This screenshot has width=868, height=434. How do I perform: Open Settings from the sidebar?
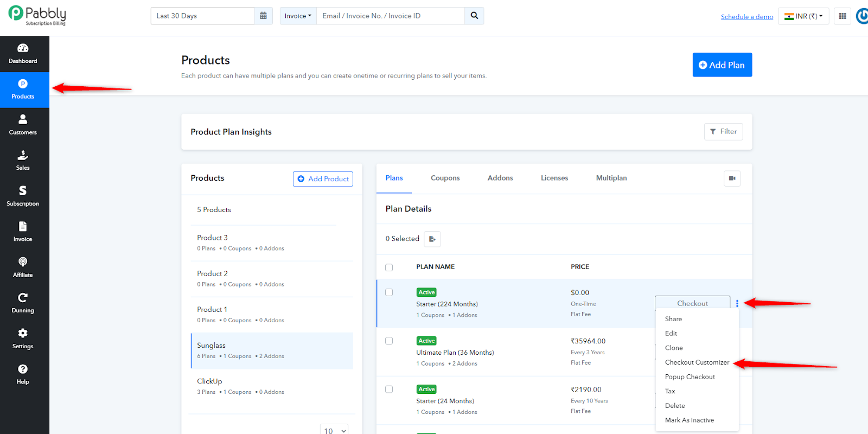pyautogui.click(x=23, y=340)
